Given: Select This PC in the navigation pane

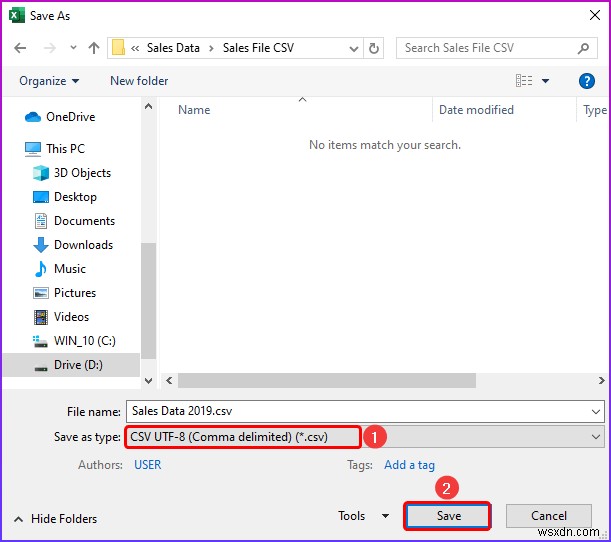Looking at the screenshot, I should [x=55, y=148].
